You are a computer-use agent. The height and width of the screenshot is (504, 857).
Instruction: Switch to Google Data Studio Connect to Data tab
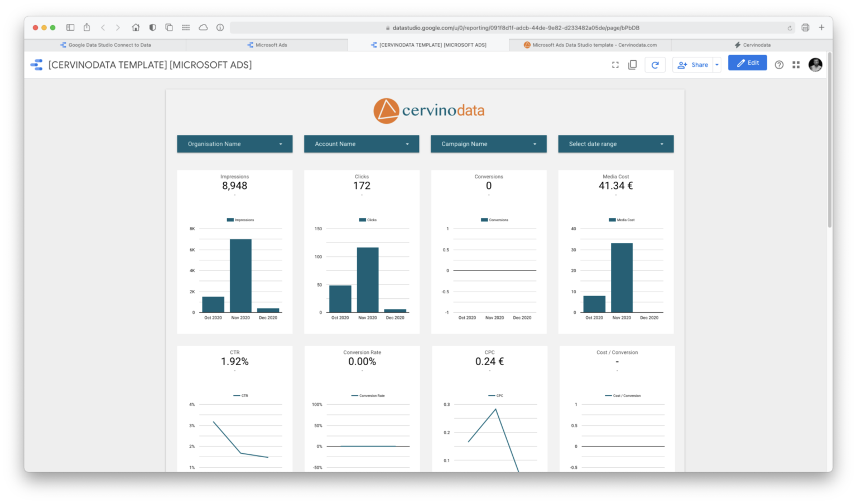coord(105,45)
